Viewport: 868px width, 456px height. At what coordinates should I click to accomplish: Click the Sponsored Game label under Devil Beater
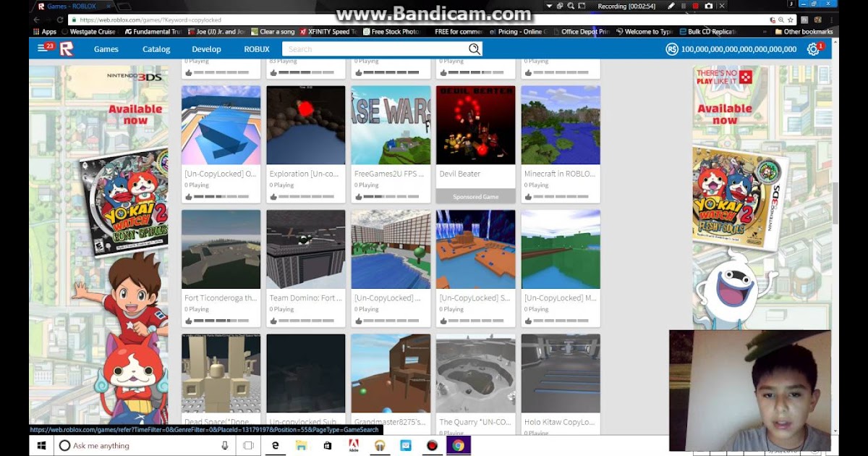pos(476,197)
